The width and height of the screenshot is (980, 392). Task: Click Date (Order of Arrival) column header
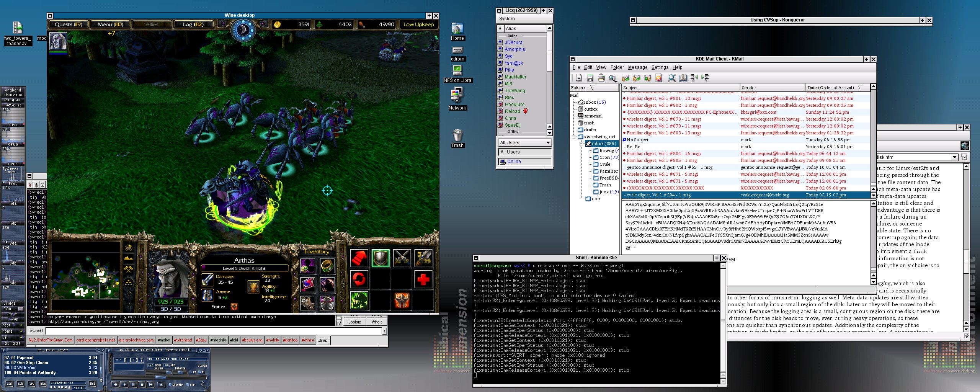[837, 88]
